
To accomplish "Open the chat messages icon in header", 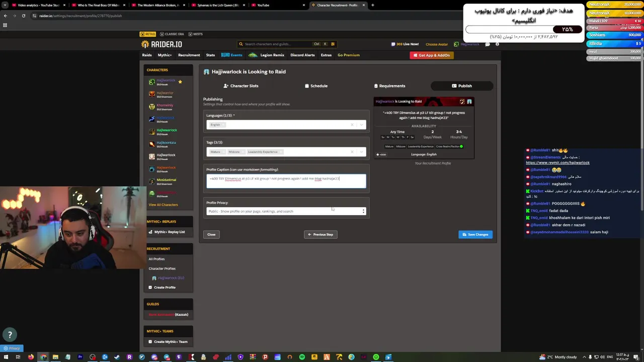I will (x=488, y=44).
